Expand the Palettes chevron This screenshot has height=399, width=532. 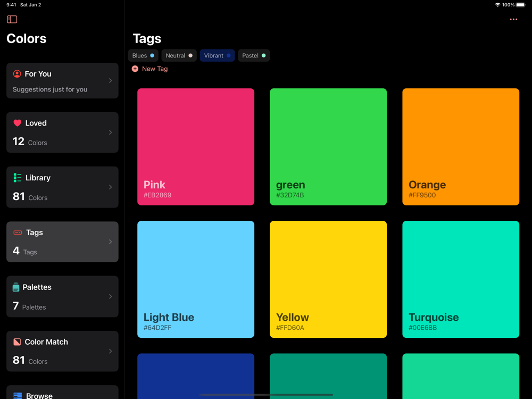(110, 296)
